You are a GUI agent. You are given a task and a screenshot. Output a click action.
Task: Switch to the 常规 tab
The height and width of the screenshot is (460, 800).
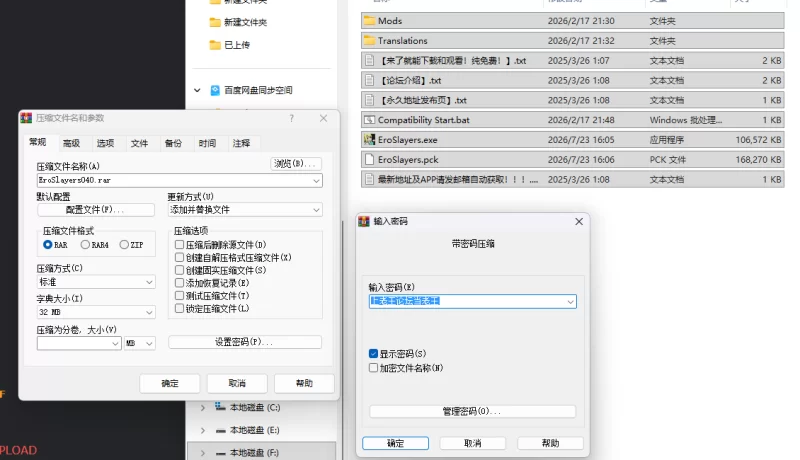point(38,142)
